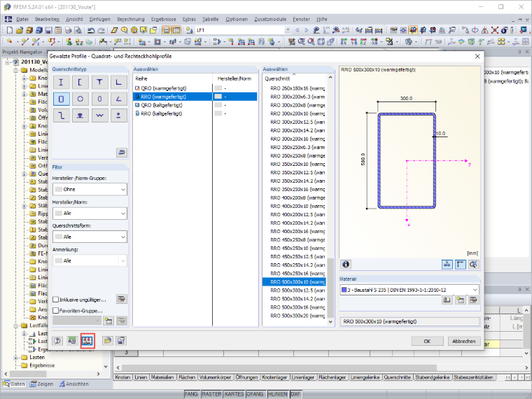Click Undo arrow in main toolbar
The height and width of the screenshot is (399, 532).
pos(91,30)
